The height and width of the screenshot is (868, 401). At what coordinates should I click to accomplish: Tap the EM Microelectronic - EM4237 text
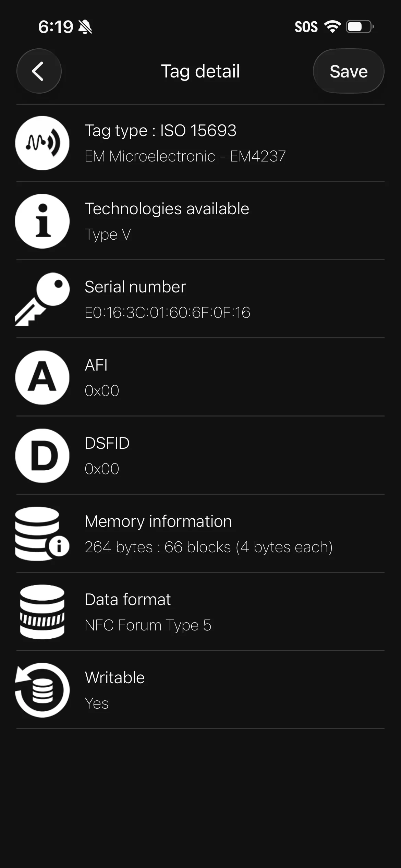pos(185,156)
